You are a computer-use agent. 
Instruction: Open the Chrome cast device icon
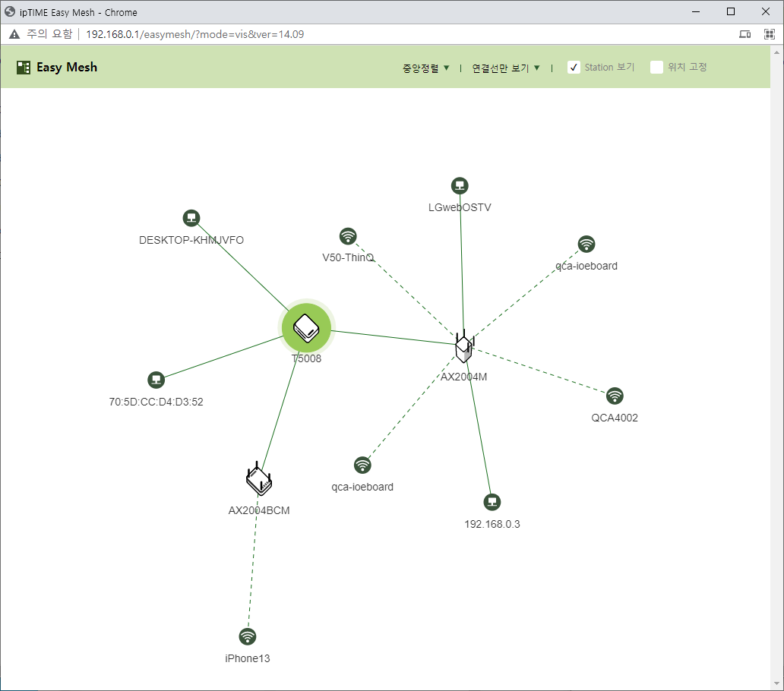745,34
